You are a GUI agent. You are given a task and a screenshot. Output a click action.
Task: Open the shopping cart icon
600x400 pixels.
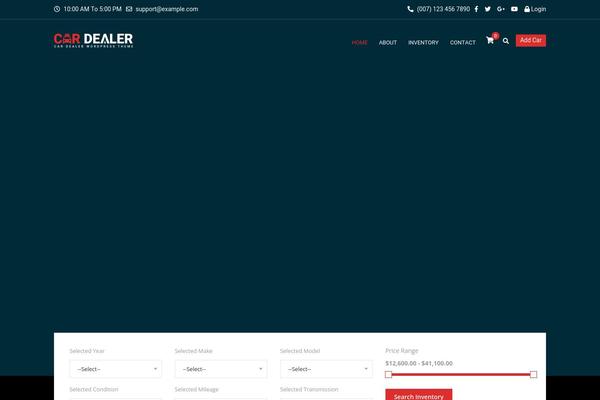(x=490, y=40)
